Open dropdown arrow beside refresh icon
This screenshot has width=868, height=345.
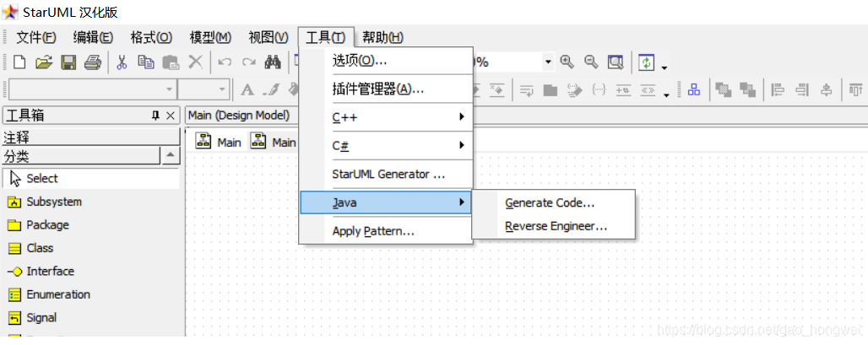(665, 67)
